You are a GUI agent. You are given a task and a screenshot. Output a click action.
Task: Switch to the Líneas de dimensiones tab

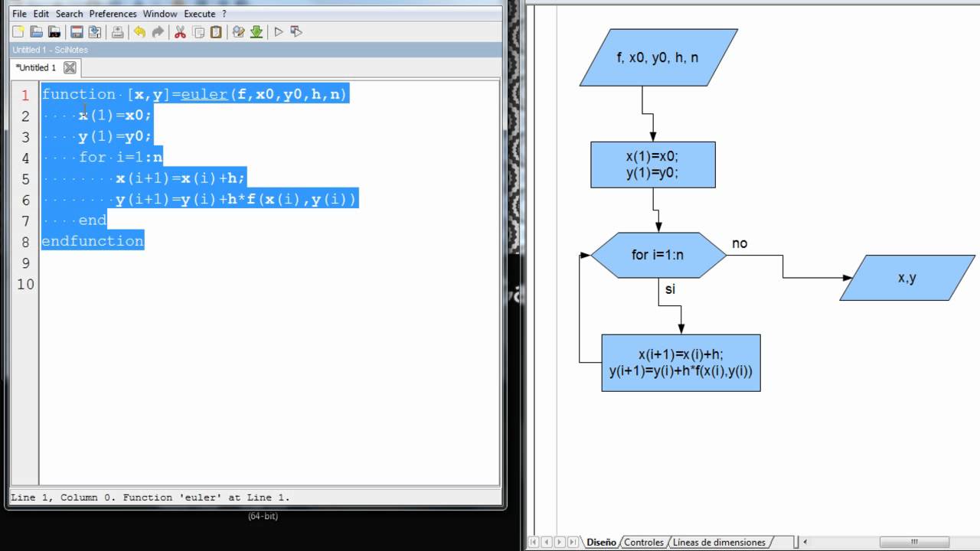[719, 542]
